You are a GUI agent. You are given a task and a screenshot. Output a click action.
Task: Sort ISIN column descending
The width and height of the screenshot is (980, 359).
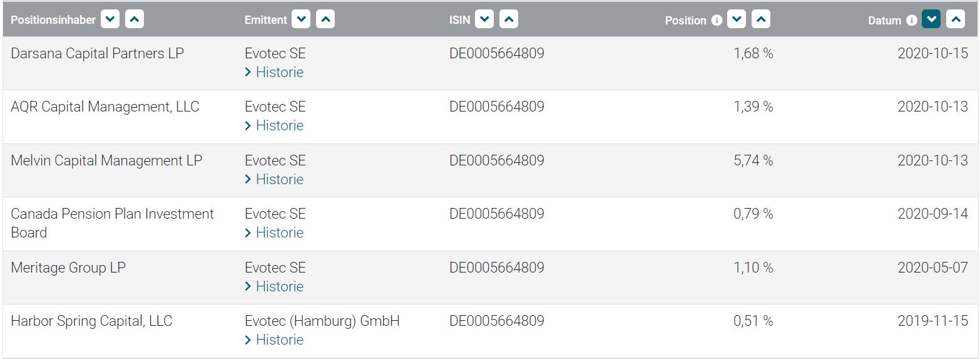[484, 19]
